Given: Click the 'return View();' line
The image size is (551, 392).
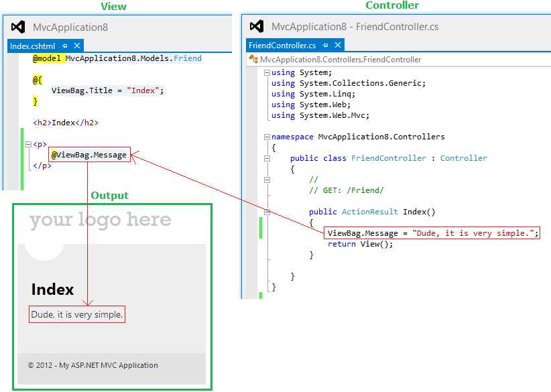Looking at the screenshot, I should [x=360, y=244].
